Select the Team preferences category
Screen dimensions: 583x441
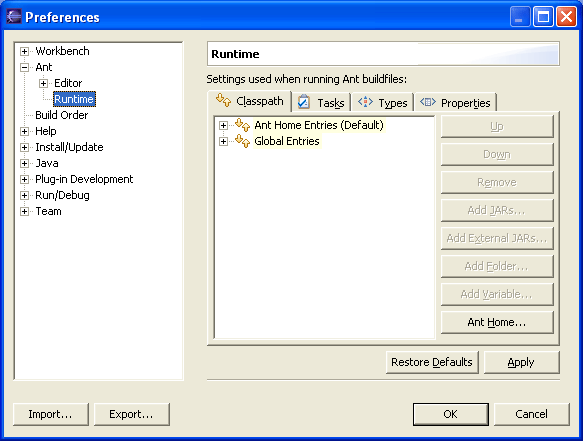(x=48, y=211)
